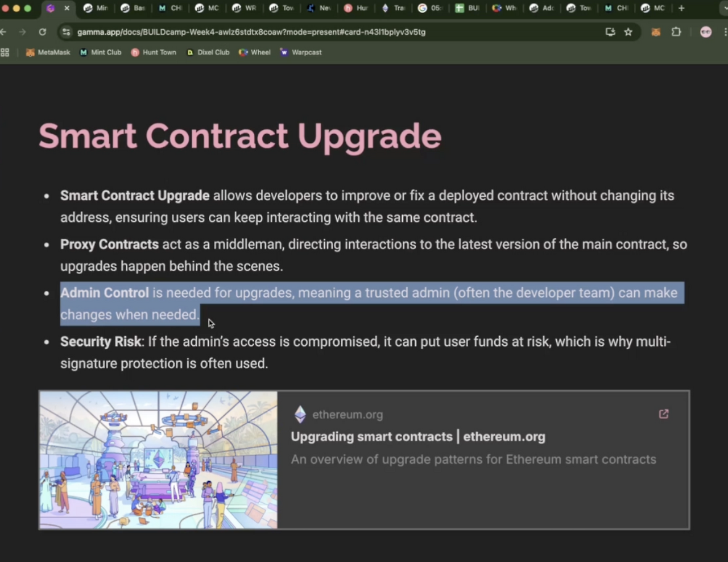Open a new browser tab with the plus button
Image resolution: width=728 pixels, height=562 pixels.
coord(681,9)
